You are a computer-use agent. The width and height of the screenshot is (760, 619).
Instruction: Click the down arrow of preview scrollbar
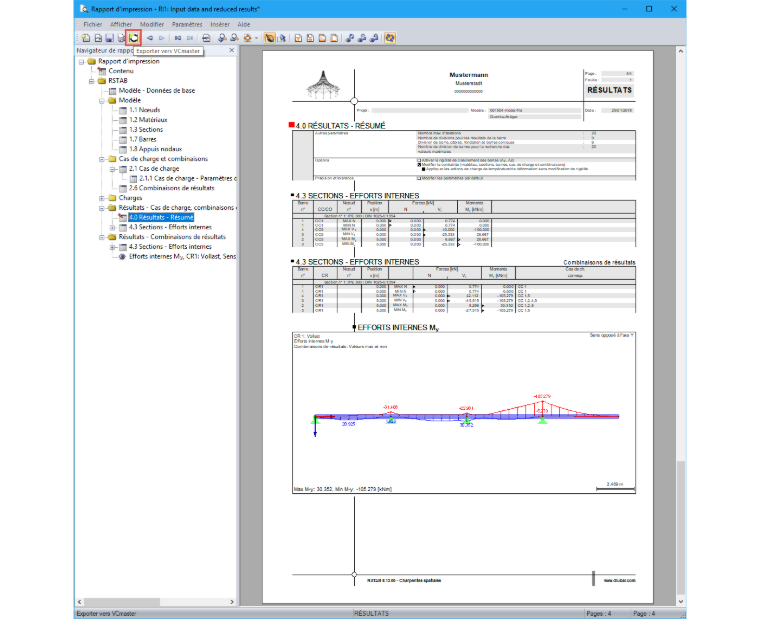point(681,602)
